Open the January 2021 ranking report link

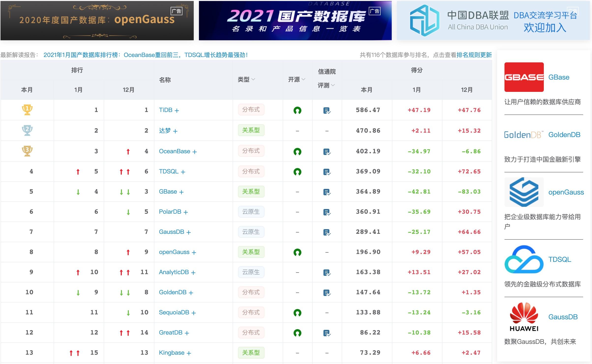click(x=145, y=55)
